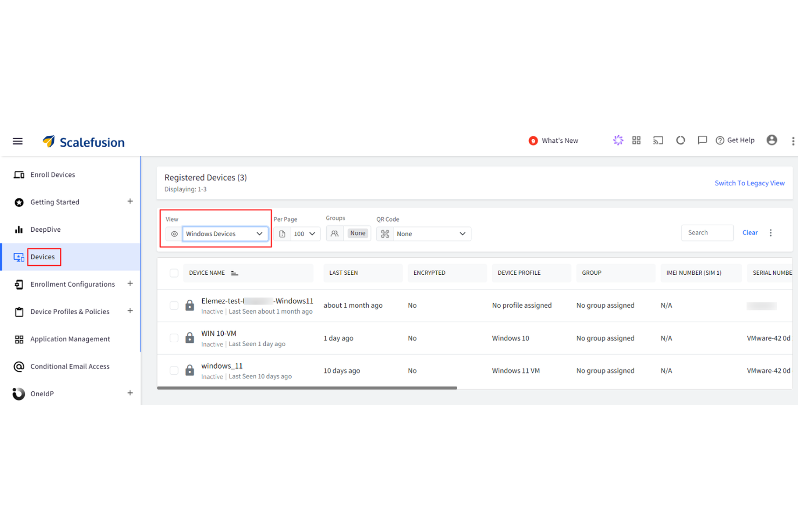Image resolution: width=798 pixels, height=532 pixels.
Task: Click '10 days ago' last seen cell
Action: 342,371
